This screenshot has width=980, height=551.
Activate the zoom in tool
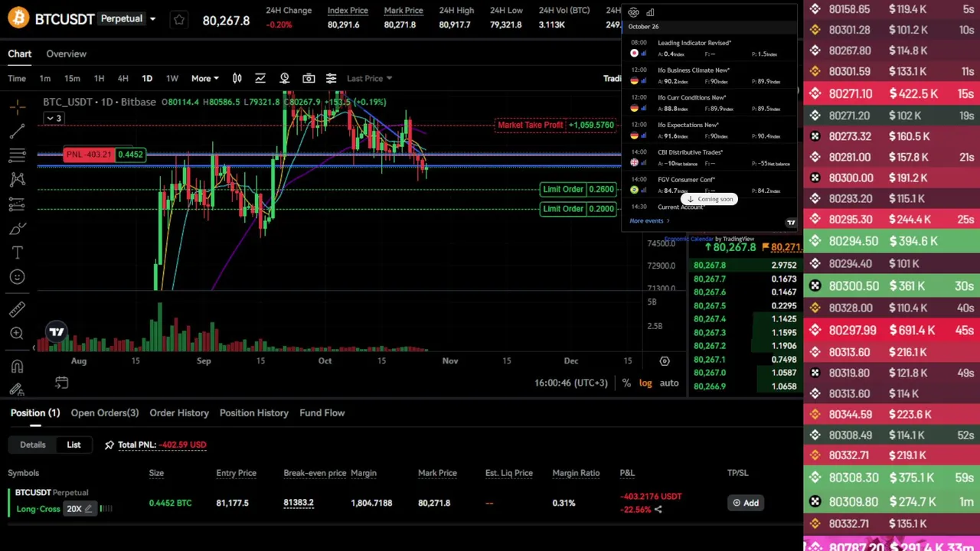18,334
